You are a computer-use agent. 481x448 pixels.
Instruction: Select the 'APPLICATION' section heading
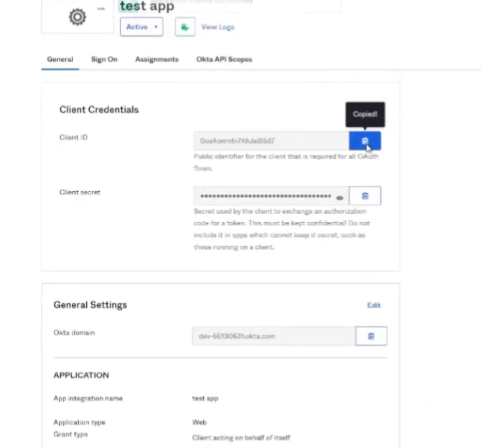[x=81, y=375]
